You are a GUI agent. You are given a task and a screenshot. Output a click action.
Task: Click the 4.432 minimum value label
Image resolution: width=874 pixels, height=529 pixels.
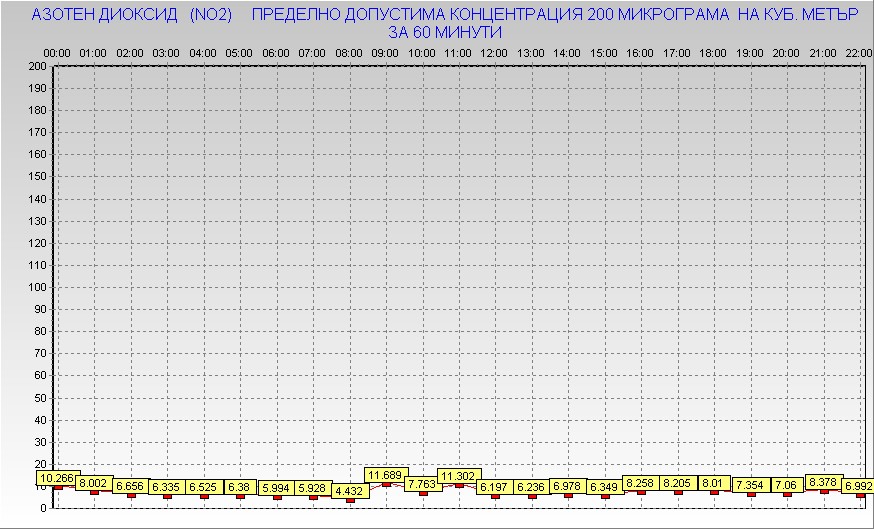point(350,491)
